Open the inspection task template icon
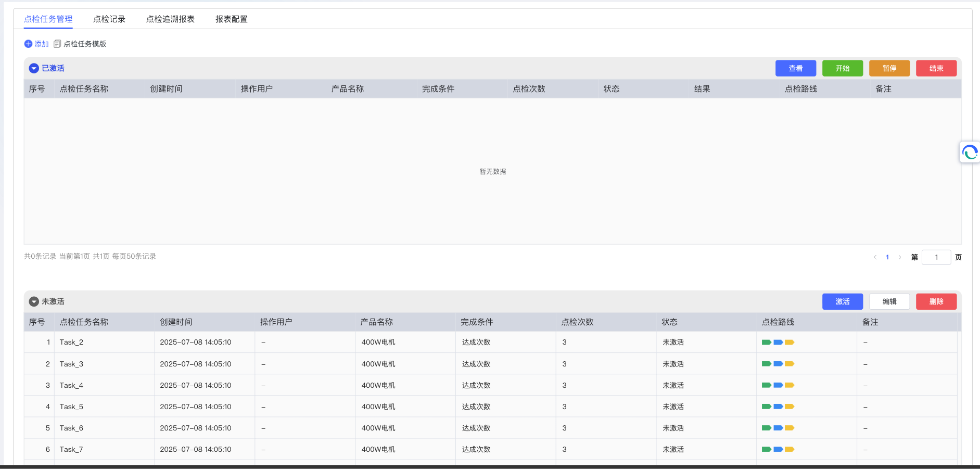This screenshot has height=469, width=980. [57, 44]
